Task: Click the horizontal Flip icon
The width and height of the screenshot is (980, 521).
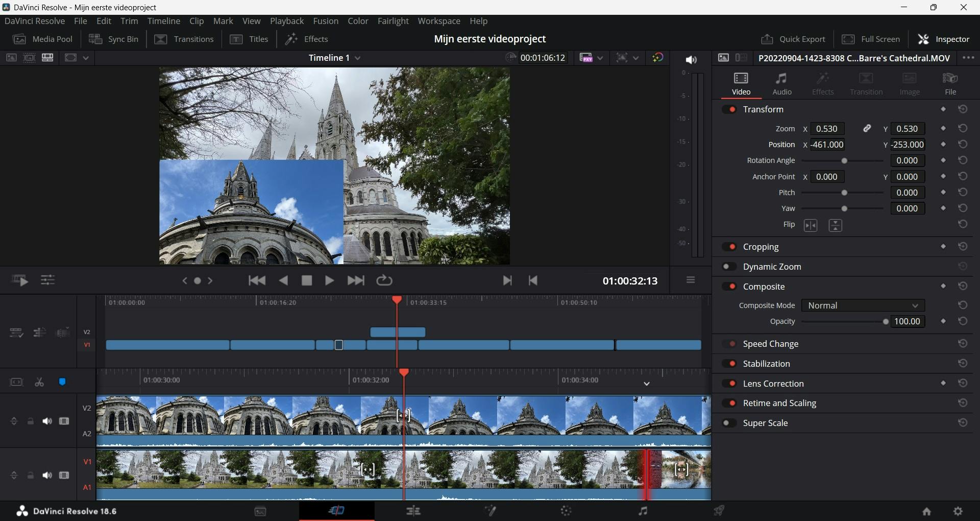Action: point(811,225)
